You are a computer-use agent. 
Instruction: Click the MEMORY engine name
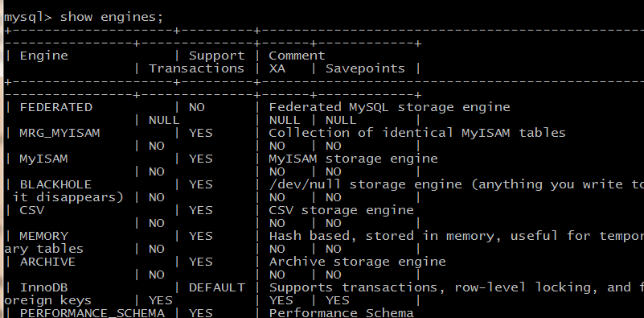(44, 236)
